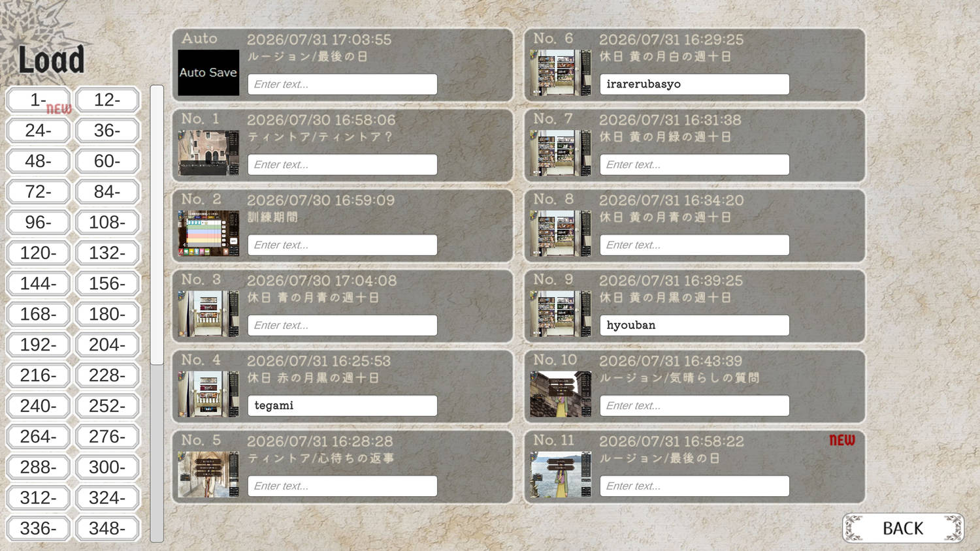
Task: Select save No. 7 thumbnail
Action: [x=561, y=153]
